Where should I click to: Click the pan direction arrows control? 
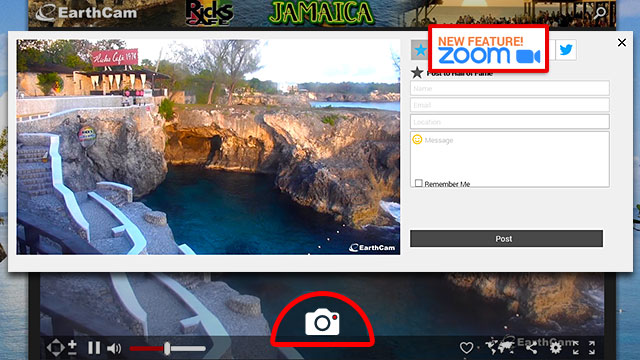coord(56,348)
